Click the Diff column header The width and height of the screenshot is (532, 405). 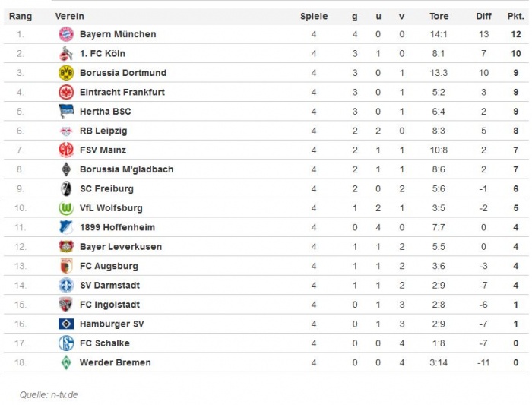(484, 16)
